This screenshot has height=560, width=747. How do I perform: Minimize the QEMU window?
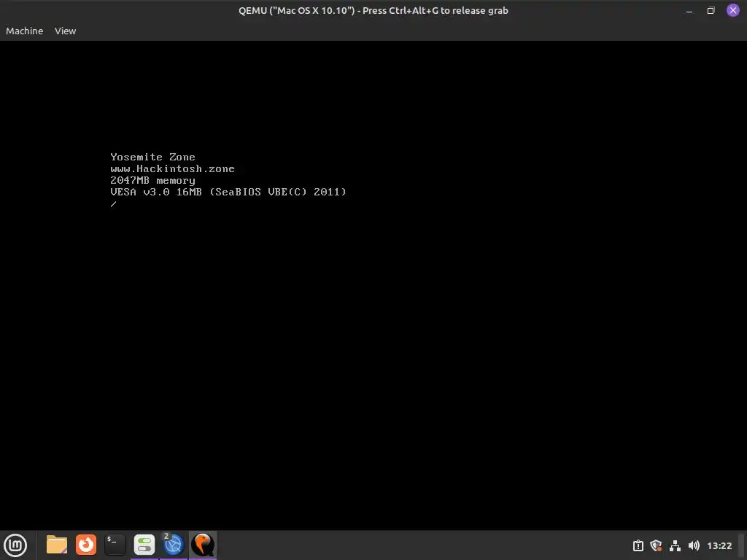[689, 10]
